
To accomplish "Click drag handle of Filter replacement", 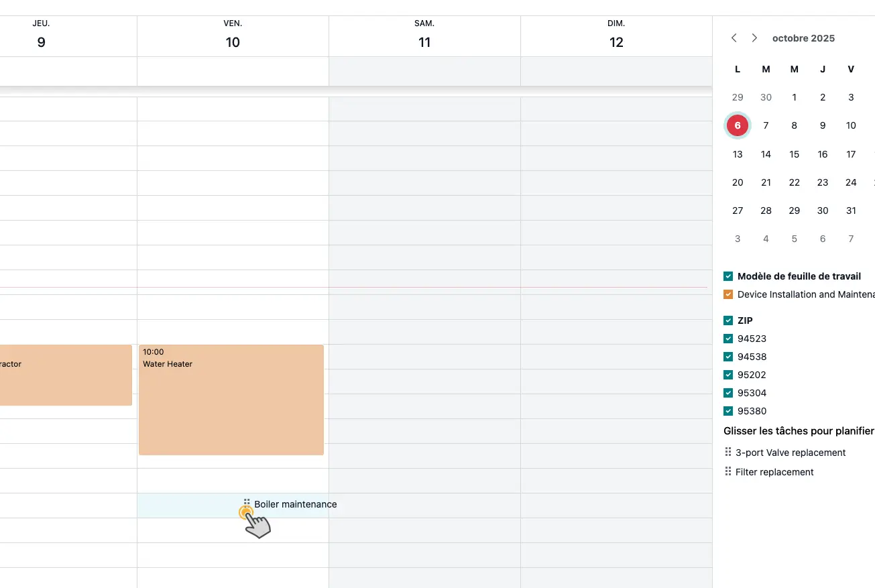I will click(x=728, y=472).
